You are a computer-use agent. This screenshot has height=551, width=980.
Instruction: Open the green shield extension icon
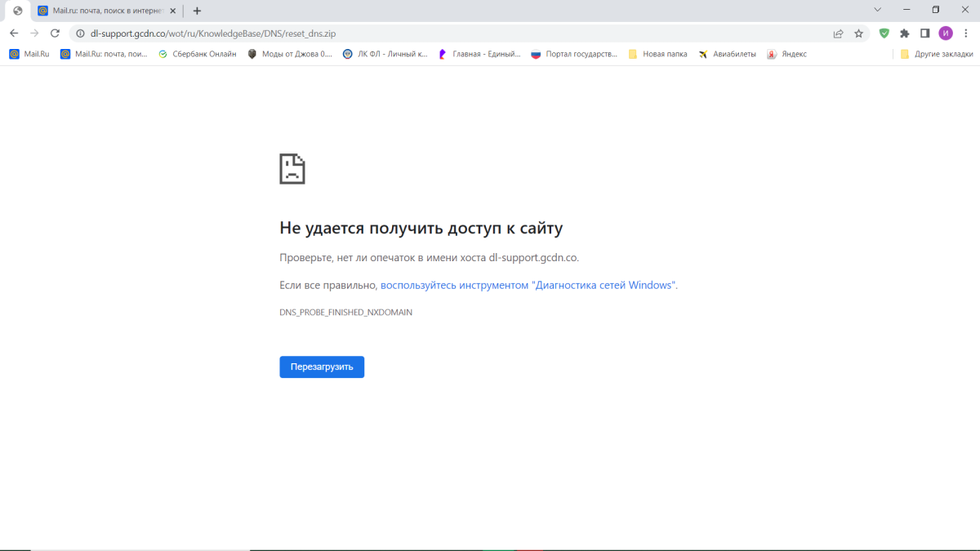(884, 33)
